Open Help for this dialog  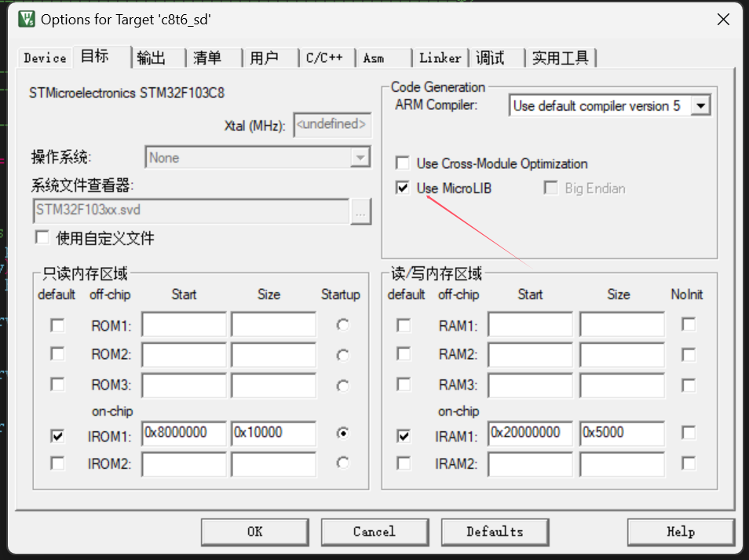point(680,532)
